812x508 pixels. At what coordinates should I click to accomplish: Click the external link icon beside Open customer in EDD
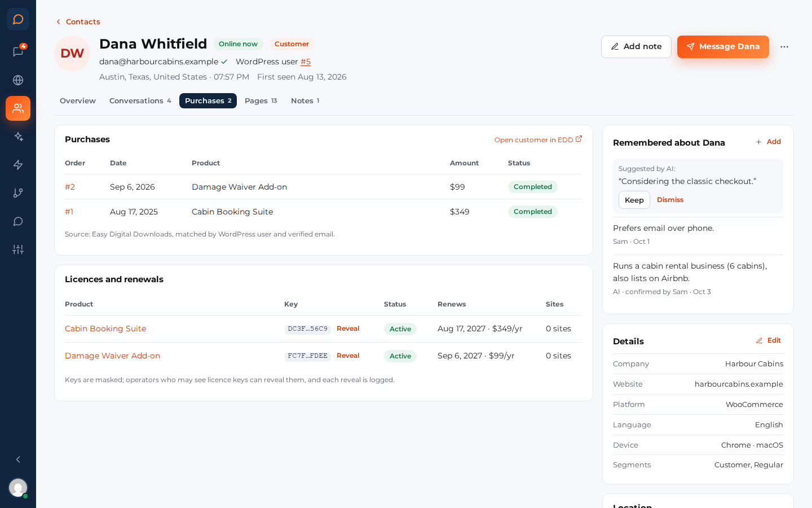pos(579,139)
